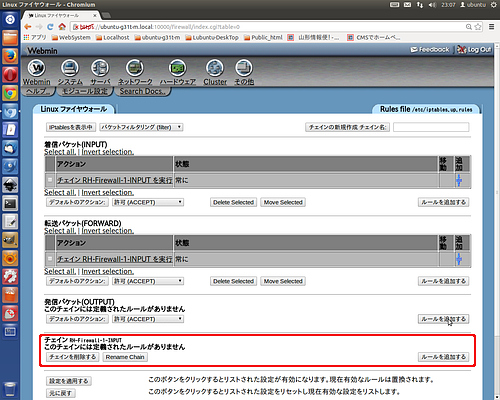The height and width of the screenshot is (400, 500).
Task: Open the Search Docs.. tab
Action: click(x=143, y=91)
